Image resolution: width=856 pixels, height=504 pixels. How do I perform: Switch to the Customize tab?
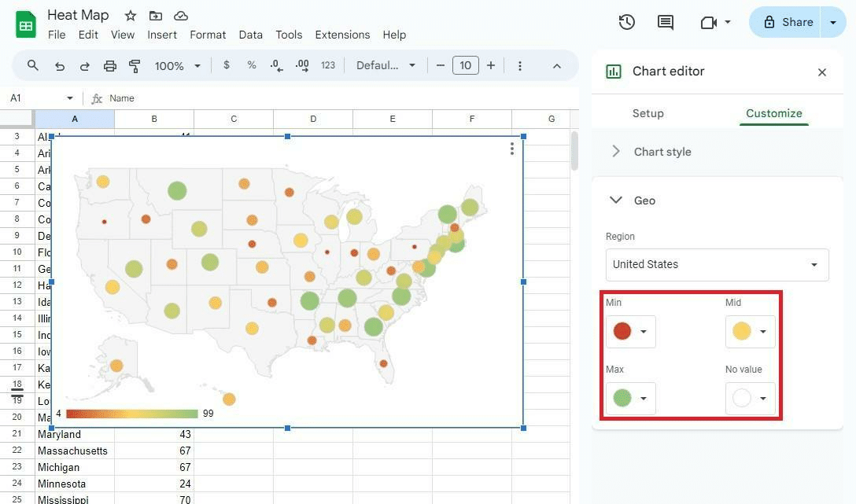773,113
